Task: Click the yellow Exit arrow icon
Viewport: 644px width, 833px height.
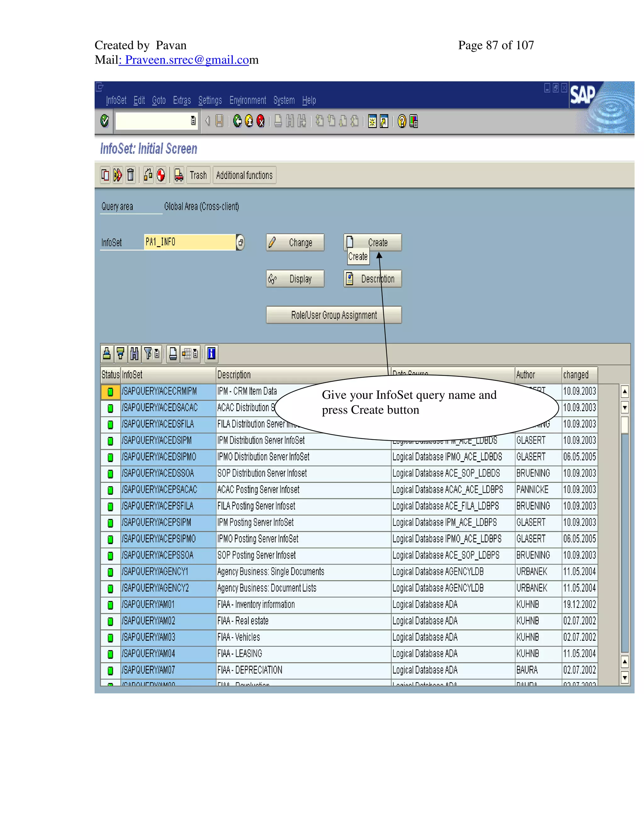Action: click(249, 121)
